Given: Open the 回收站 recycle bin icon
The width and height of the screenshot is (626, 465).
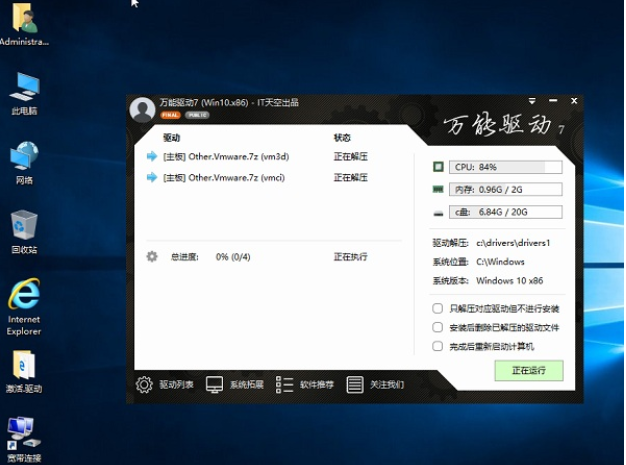Looking at the screenshot, I should coord(24,232).
